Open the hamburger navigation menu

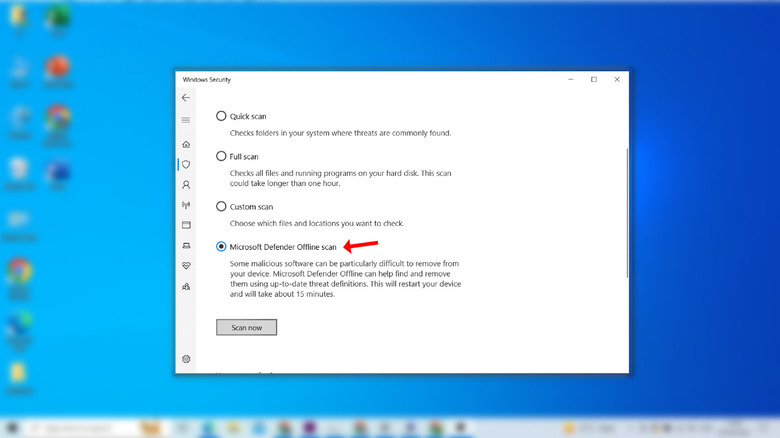coord(186,120)
